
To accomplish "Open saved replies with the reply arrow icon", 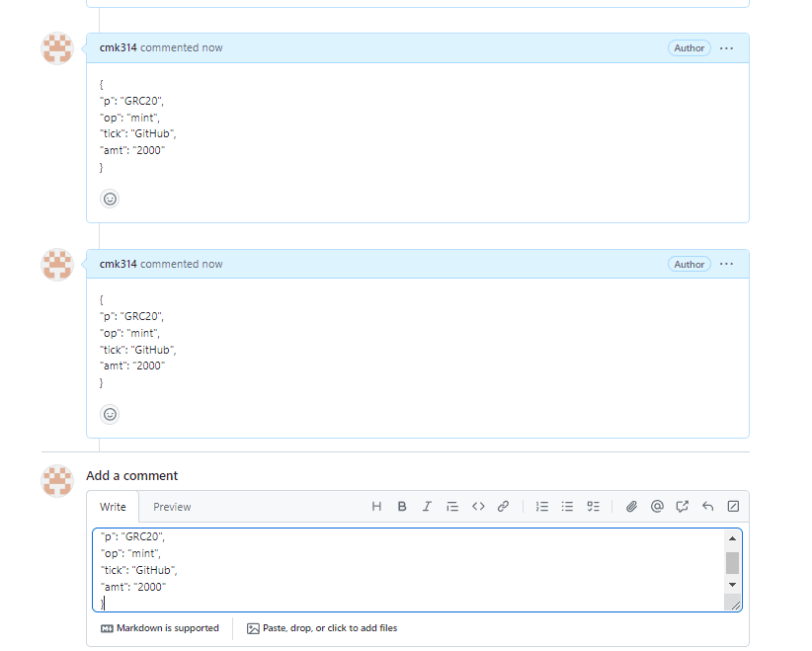I will [x=707, y=507].
